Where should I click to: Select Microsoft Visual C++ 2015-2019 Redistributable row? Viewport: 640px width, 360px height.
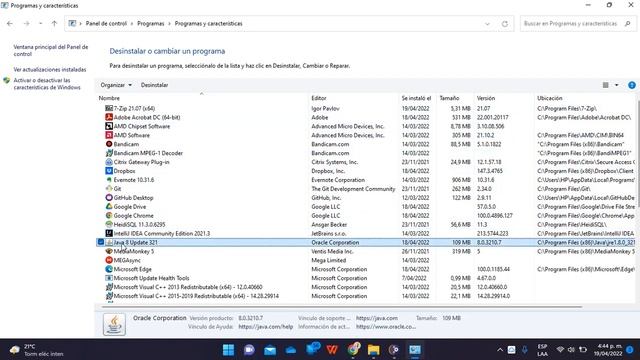click(365, 296)
